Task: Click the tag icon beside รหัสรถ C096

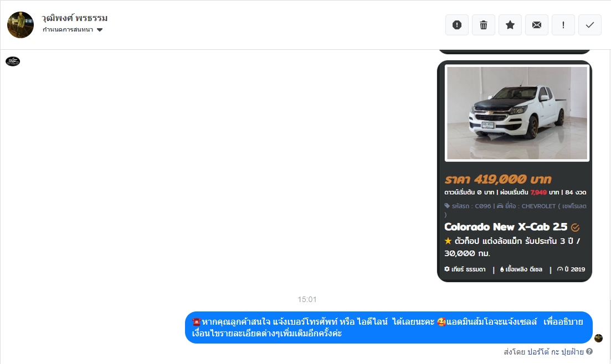Action: (x=447, y=206)
